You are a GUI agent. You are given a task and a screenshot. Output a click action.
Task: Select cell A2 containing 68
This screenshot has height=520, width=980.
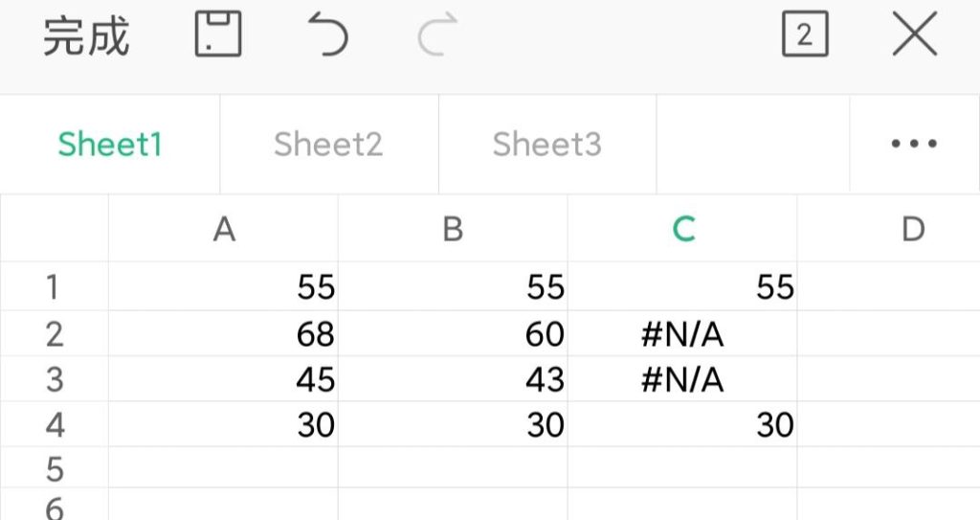(224, 334)
